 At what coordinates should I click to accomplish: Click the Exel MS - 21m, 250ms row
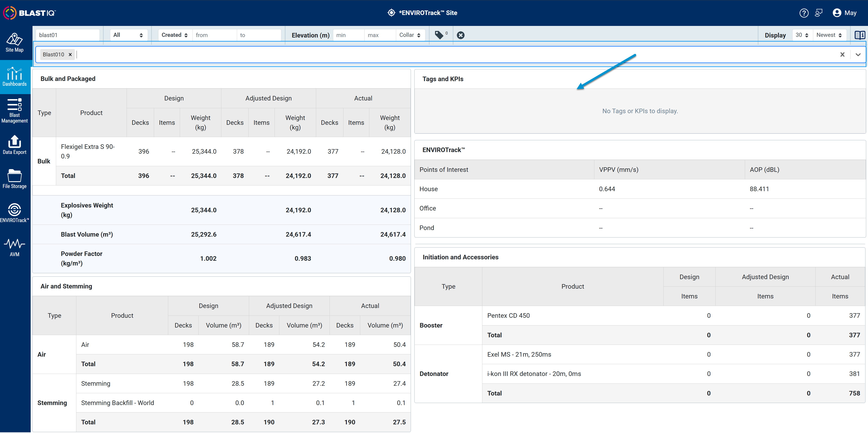tap(673, 354)
